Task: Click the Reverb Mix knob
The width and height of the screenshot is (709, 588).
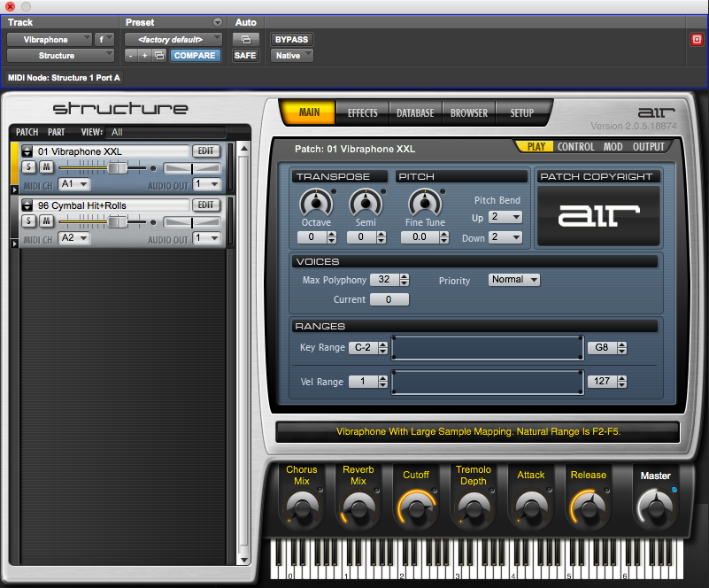Action: coord(358,508)
